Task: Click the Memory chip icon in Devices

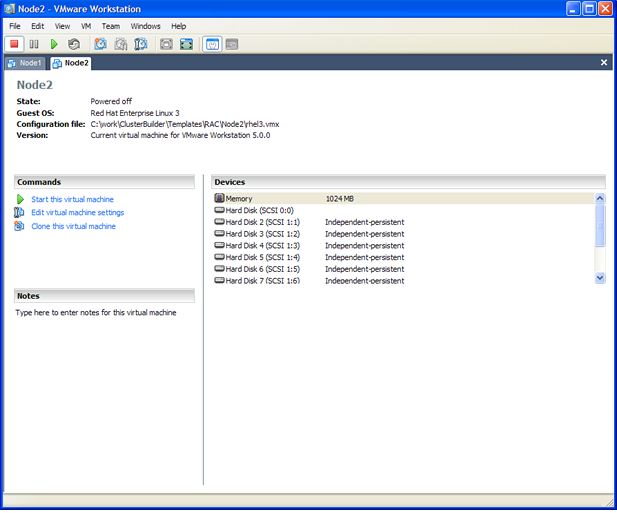Action: (x=219, y=198)
